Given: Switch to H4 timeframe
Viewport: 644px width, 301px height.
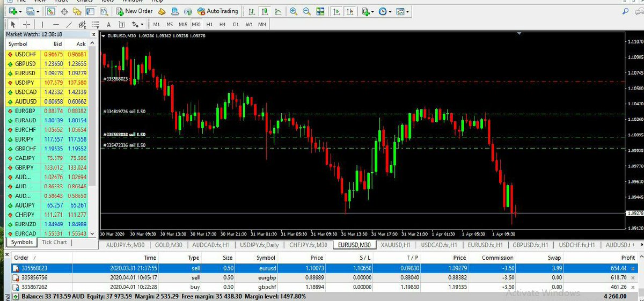Looking at the screenshot, I should [x=222, y=25].
